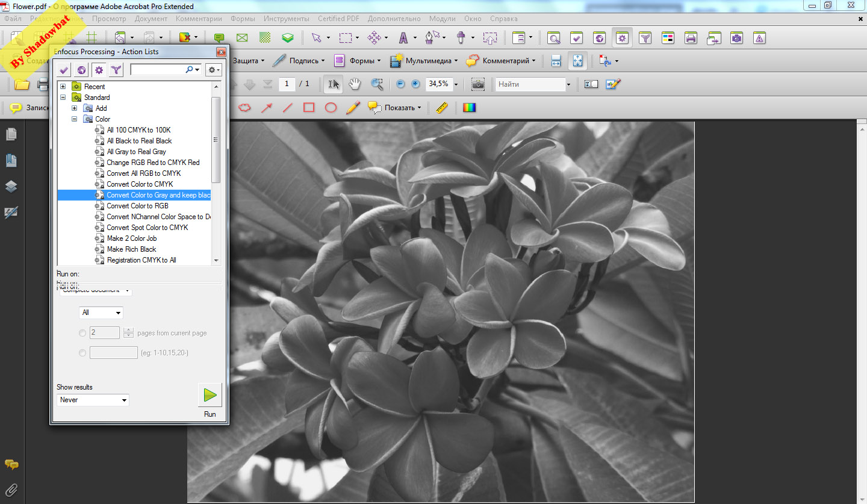Viewport: 867px width, 504px height.
Task: Select 'Convert Color to RGB' action
Action: point(137,206)
